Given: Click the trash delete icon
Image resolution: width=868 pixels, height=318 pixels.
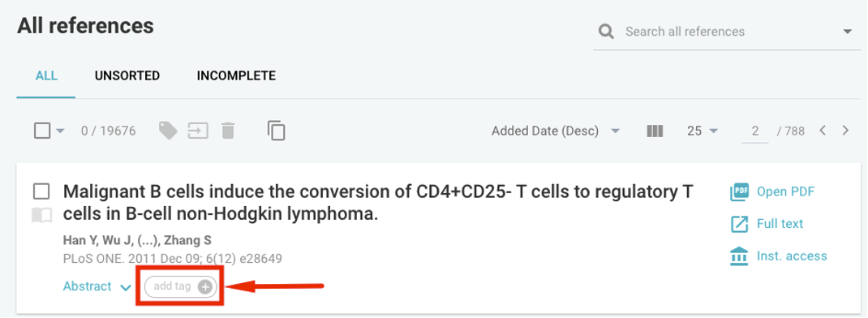Looking at the screenshot, I should (x=228, y=131).
